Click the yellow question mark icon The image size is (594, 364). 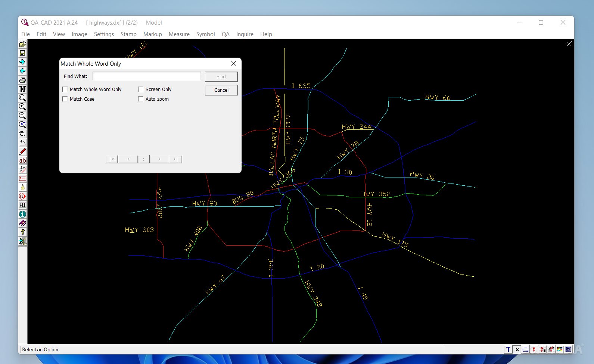click(x=22, y=232)
